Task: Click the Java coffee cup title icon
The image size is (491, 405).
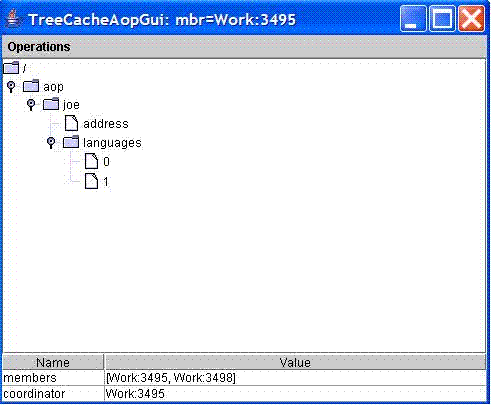Action: click(13, 19)
